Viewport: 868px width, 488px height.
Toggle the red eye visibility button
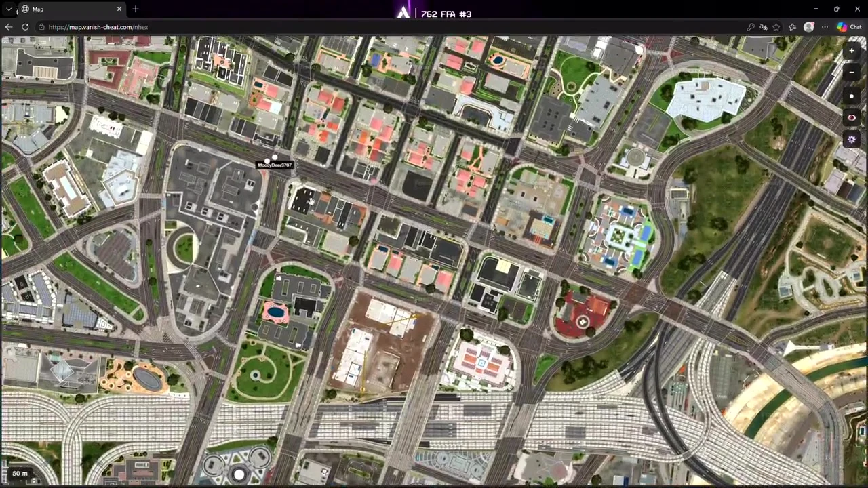pyautogui.click(x=852, y=118)
